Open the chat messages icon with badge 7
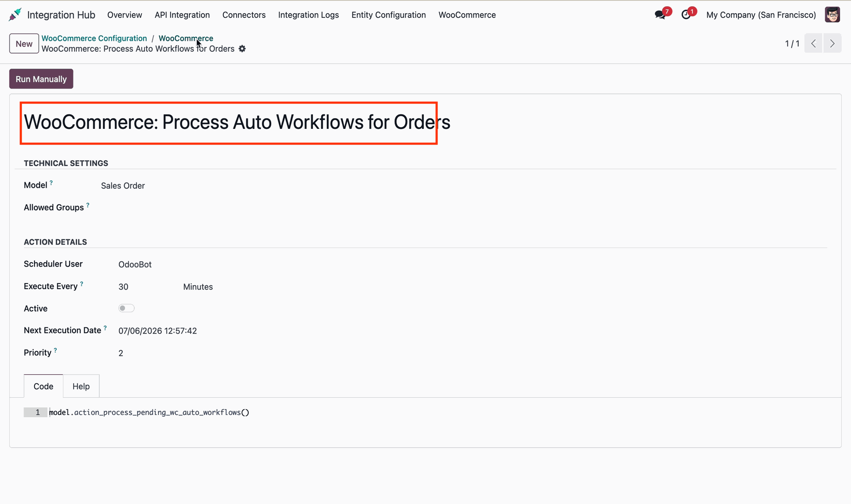Image resolution: width=851 pixels, height=504 pixels. coord(660,15)
